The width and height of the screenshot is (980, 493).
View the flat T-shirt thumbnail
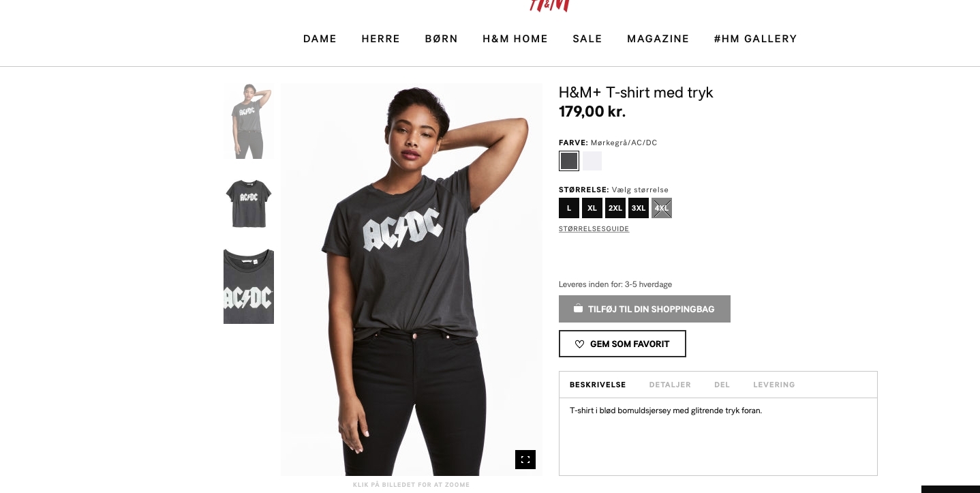pos(249,204)
